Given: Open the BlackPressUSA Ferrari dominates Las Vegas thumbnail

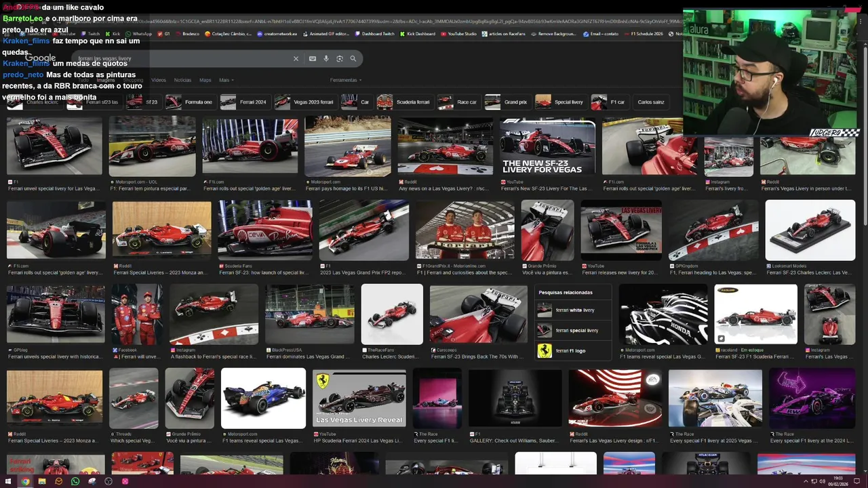Looking at the screenshot, I should pyautogui.click(x=310, y=314).
